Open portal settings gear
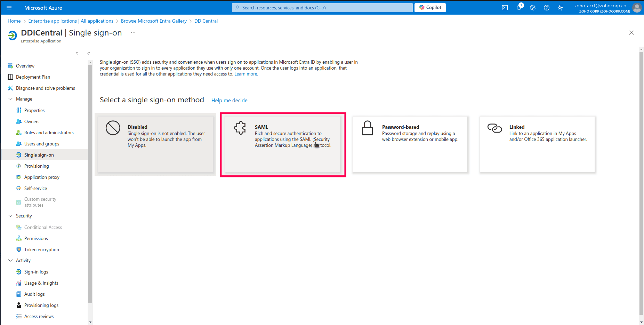This screenshot has width=644, height=325. tap(532, 7)
